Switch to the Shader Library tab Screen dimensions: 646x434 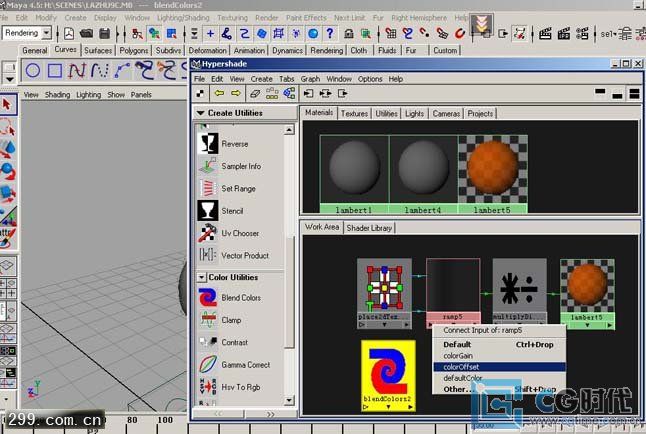click(x=369, y=228)
